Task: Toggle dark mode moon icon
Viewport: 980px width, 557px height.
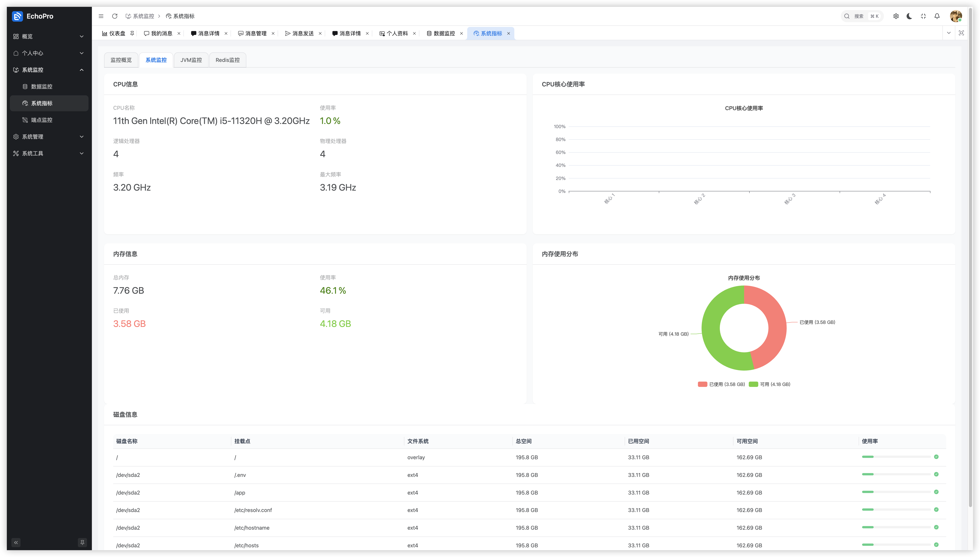Action: click(910, 16)
